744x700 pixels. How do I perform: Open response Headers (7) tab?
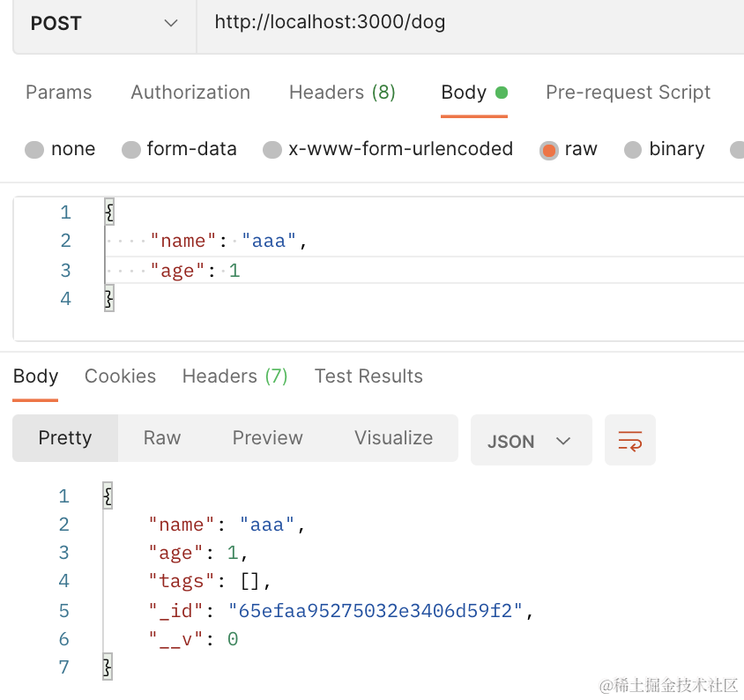pyautogui.click(x=234, y=376)
